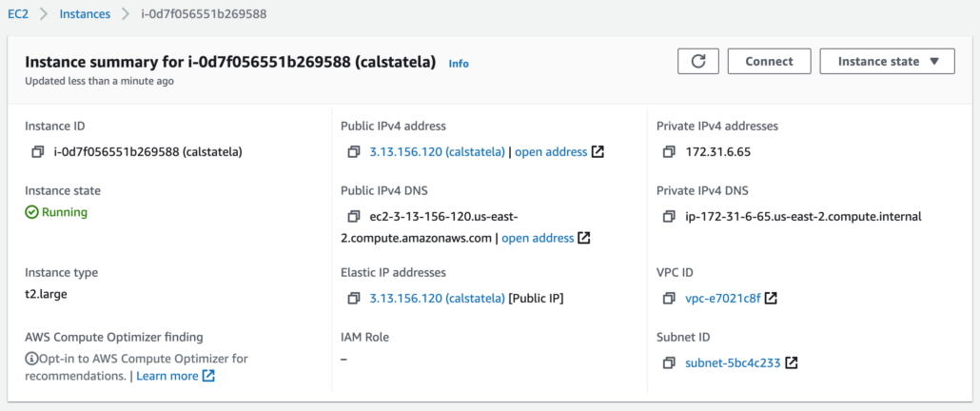Copy the Public IPv4 address

coord(354,152)
